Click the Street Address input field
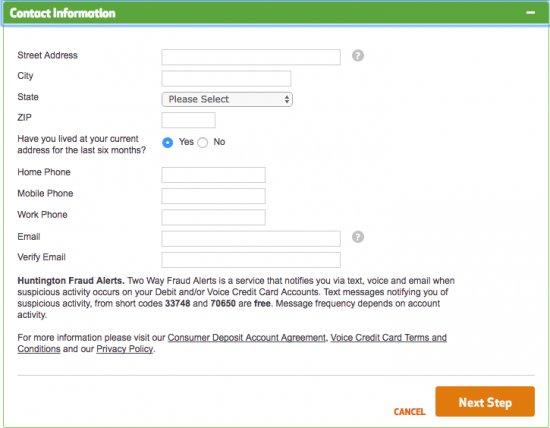The height and width of the screenshot is (428, 550). tap(251, 57)
